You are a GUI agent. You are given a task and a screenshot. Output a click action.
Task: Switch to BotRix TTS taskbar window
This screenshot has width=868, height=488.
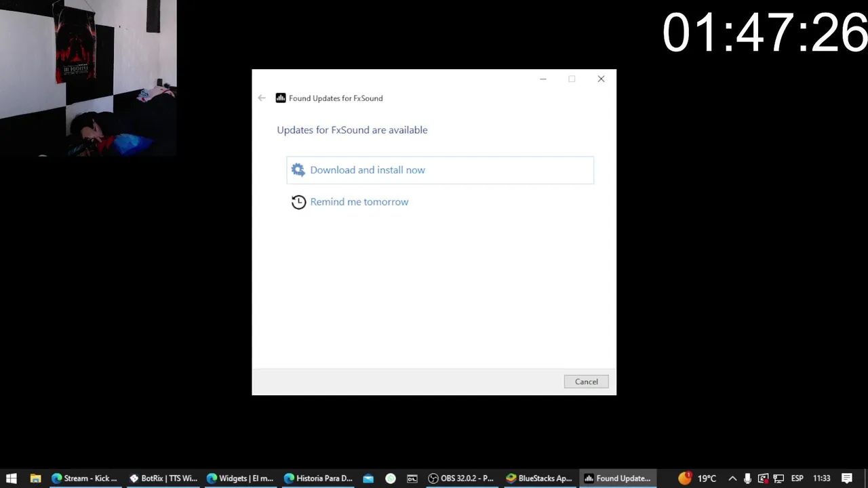163,479
